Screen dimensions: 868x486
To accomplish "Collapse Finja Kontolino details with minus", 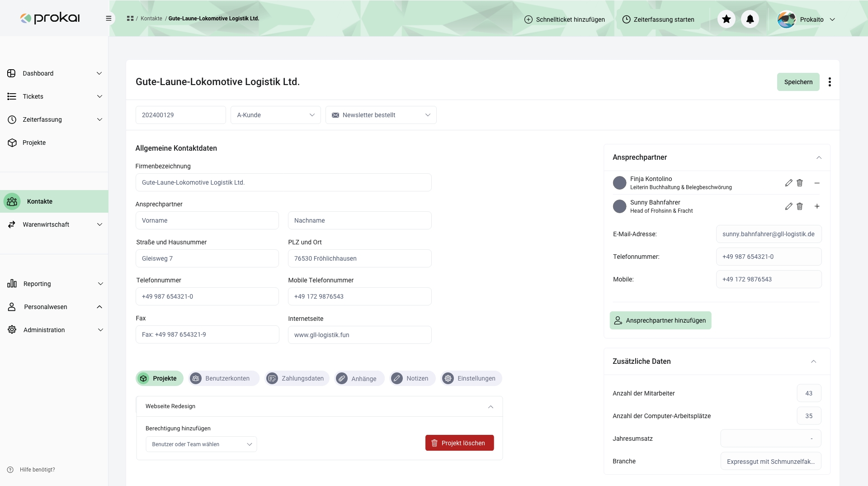I will [x=817, y=183].
